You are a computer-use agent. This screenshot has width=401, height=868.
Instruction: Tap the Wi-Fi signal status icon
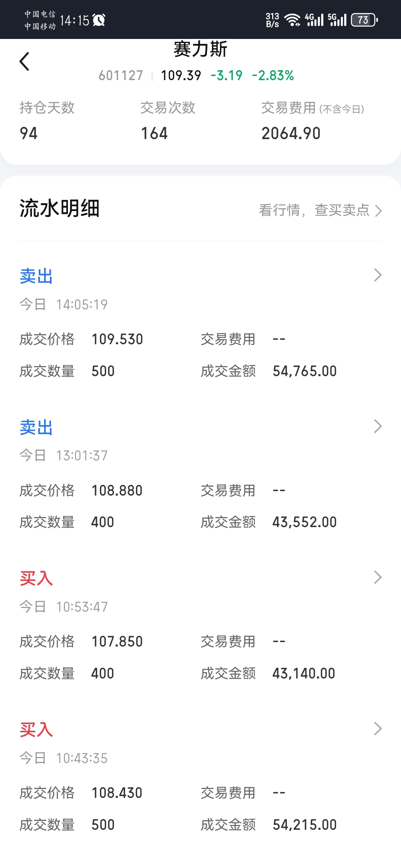click(292, 20)
